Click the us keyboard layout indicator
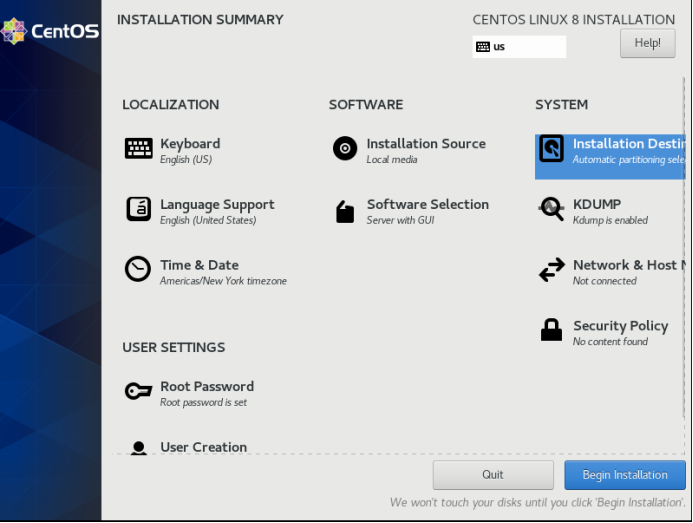The image size is (693, 523). coord(519,46)
